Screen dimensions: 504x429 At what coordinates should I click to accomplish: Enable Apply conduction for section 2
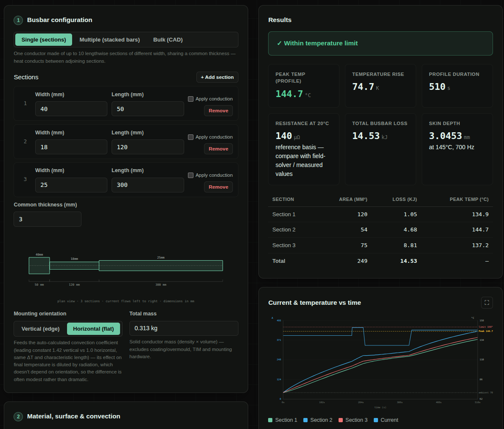[190, 137]
